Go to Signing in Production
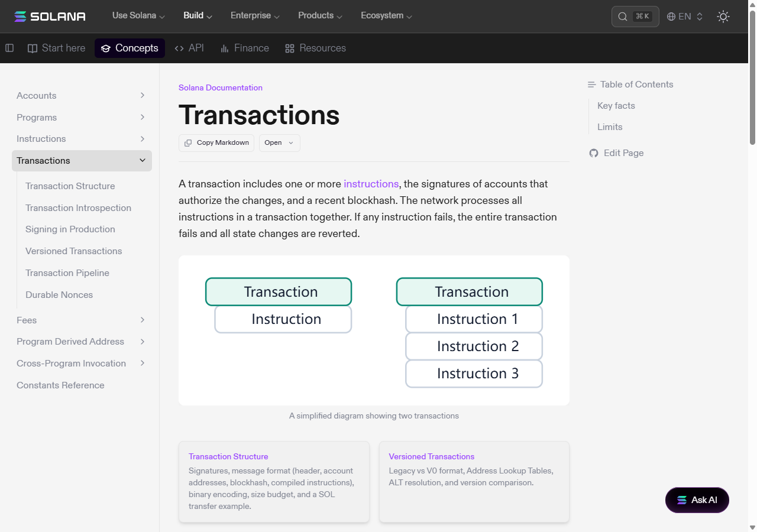Image resolution: width=757 pixels, height=532 pixels. tap(70, 229)
